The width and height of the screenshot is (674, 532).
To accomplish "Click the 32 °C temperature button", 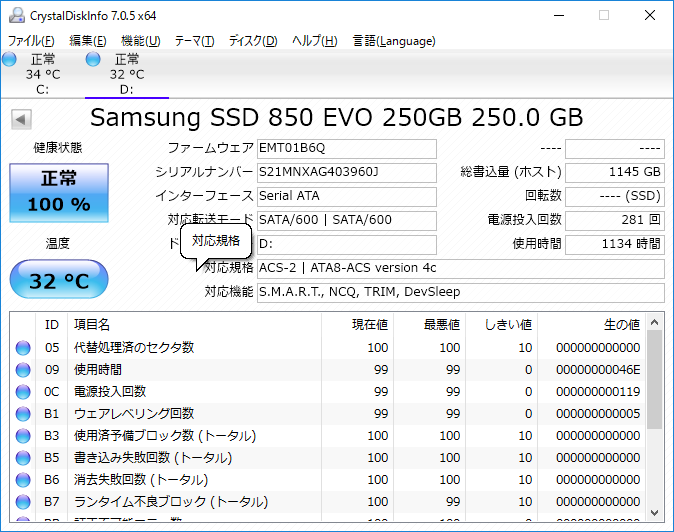I will (59, 279).
